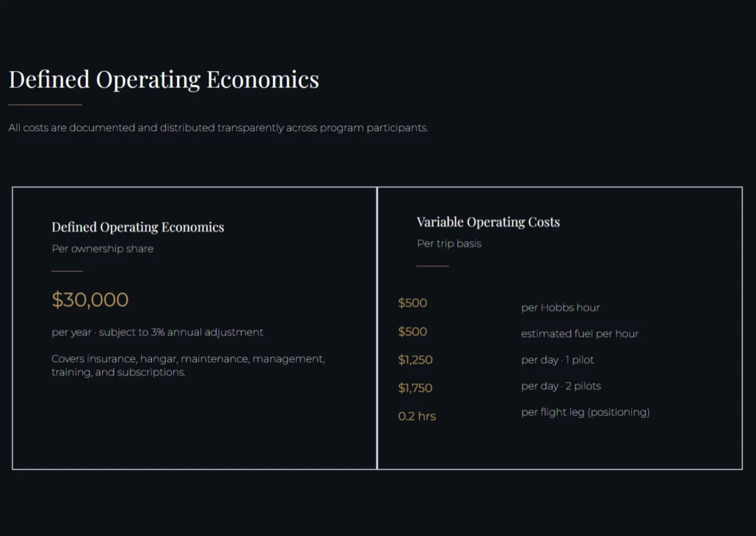Click the per flight leg positioning label
756x536 pixels.
point(585,413)
